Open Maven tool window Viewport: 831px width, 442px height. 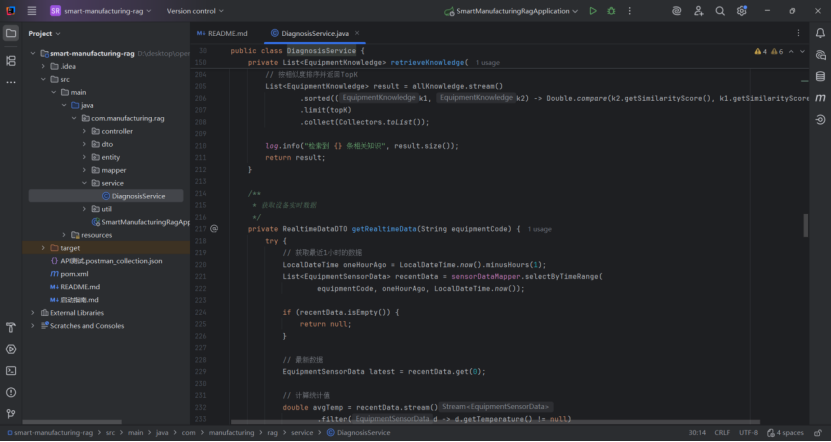[x=820, y=98]
